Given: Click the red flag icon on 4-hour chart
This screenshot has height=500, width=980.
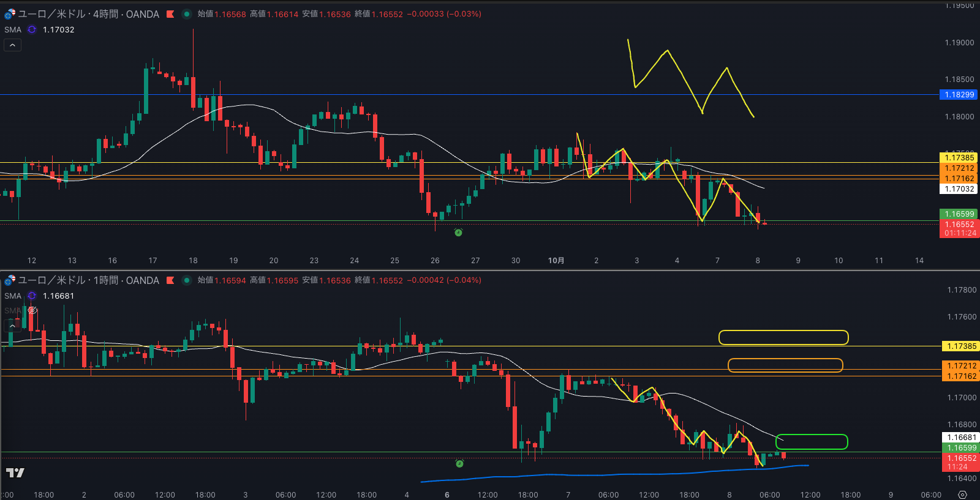Looking at the screenshot, I should tap(170, 14).
